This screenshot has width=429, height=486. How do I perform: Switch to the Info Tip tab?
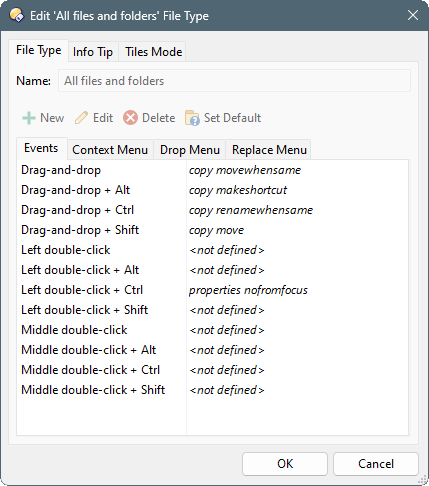93,52
